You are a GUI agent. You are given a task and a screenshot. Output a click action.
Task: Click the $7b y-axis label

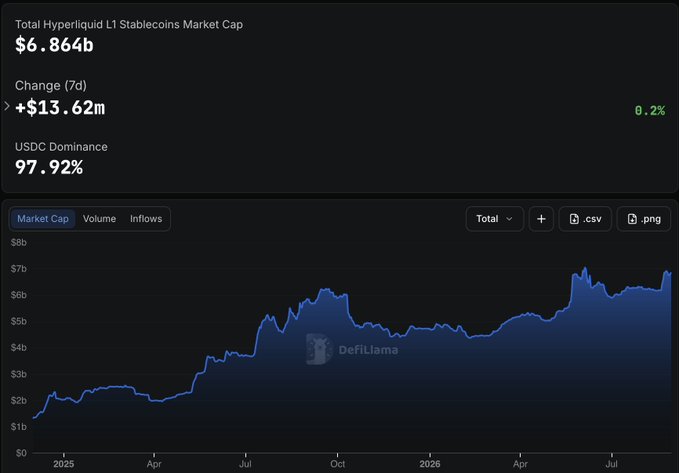[19, 269]
